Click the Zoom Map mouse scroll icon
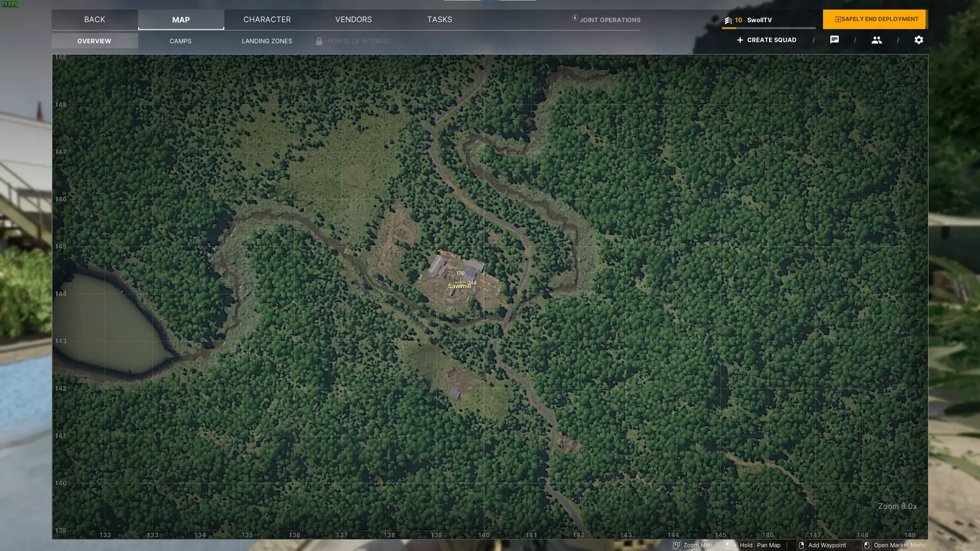980x551 pixels. [676, 545]
